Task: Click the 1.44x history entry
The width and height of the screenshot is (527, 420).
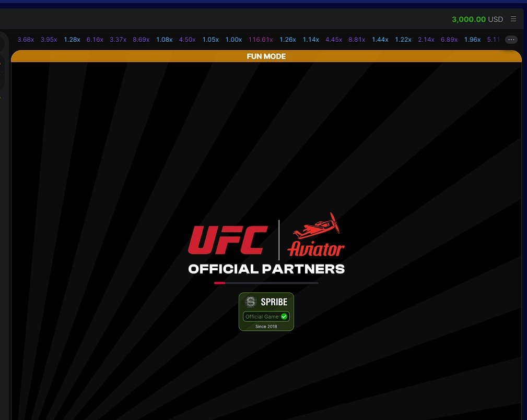Action: [380, 40]
